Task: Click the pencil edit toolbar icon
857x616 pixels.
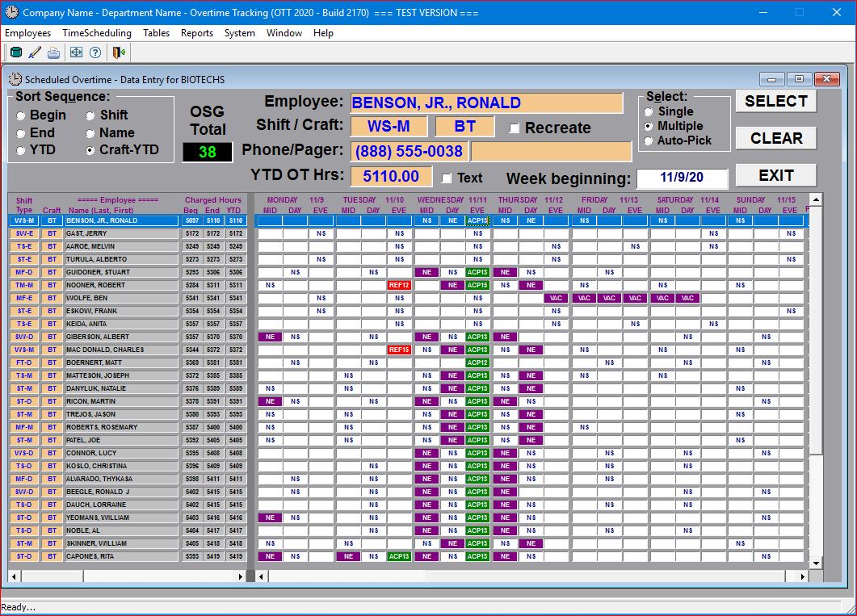Action: coord(35,53)
